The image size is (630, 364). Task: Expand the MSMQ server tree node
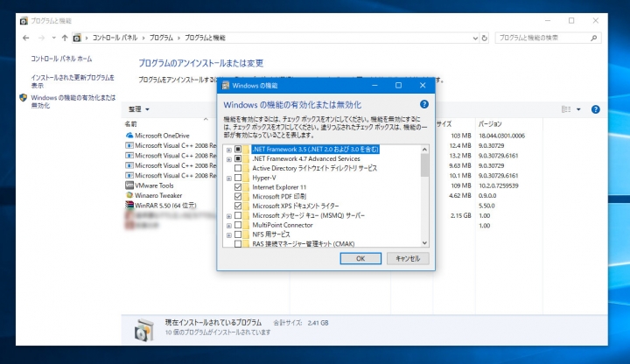click(229, 216)
